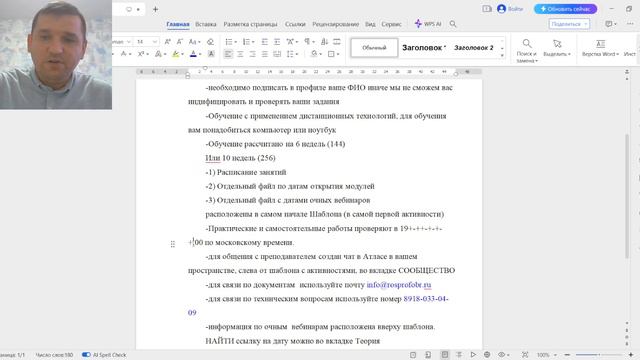
Task: Align paragraph to the left
Action: pyautogui.click(x=228, y=54)
